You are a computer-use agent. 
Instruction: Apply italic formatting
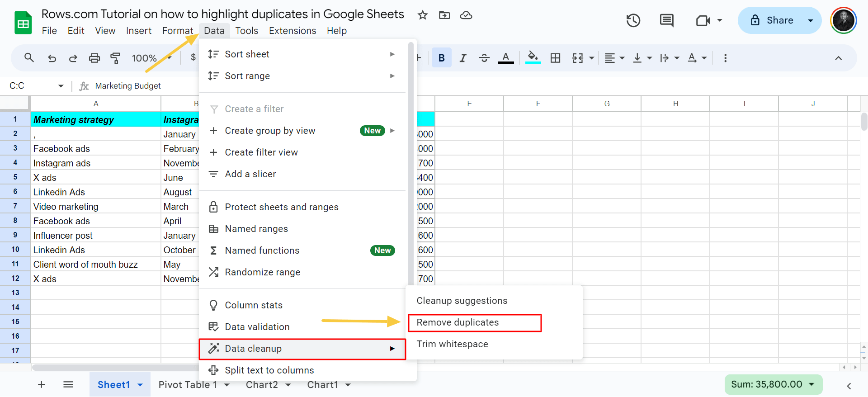click(x=463, y=58)
